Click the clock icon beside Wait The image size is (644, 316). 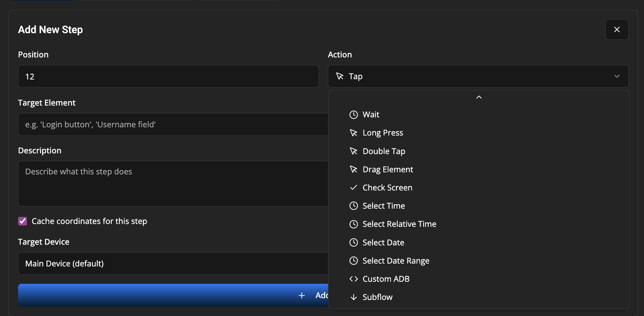coord(353,114)
